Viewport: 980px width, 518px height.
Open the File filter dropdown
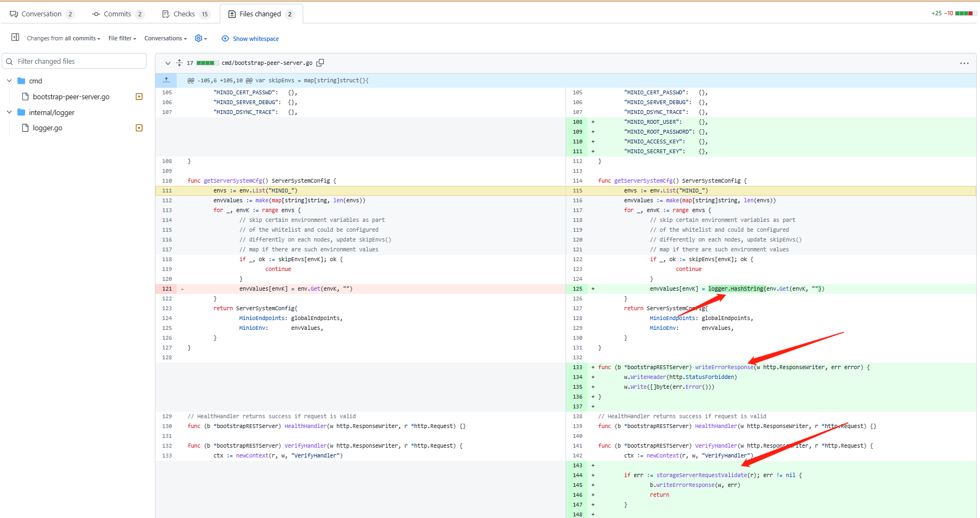coord(122,38)
